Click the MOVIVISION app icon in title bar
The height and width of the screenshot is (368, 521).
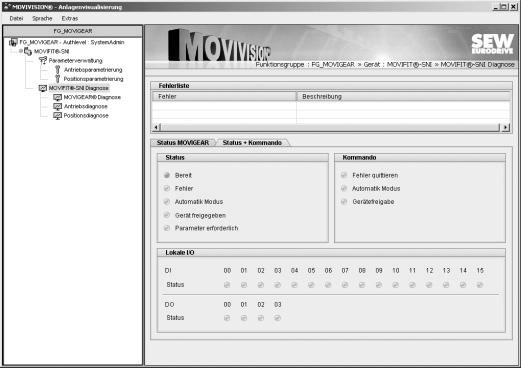(6, 7)
